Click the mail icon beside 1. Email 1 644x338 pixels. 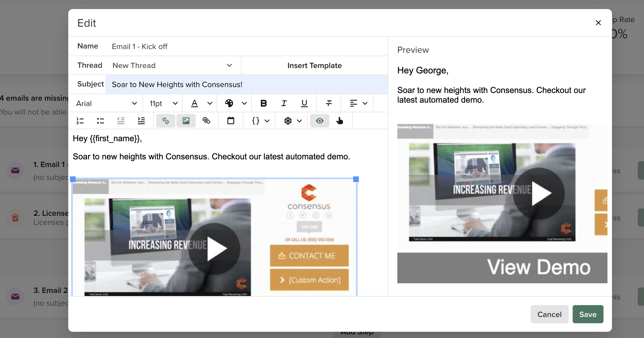tap(15, 170)
